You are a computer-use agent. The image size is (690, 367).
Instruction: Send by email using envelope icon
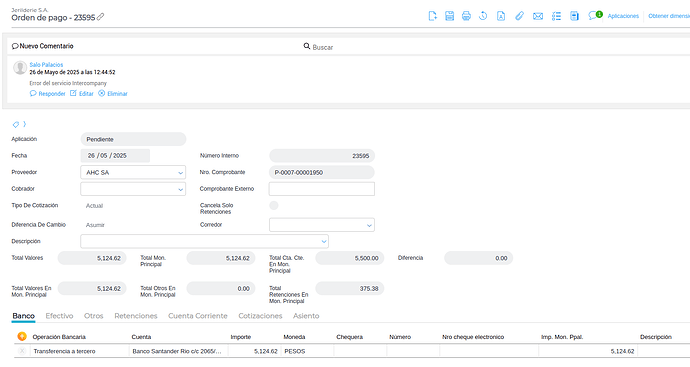click(538, 16)
